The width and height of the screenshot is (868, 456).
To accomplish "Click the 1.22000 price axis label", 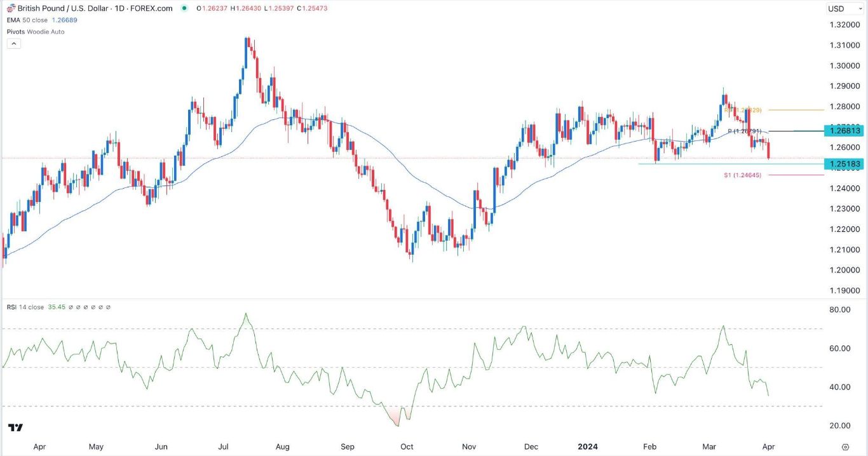I will 844,229.
